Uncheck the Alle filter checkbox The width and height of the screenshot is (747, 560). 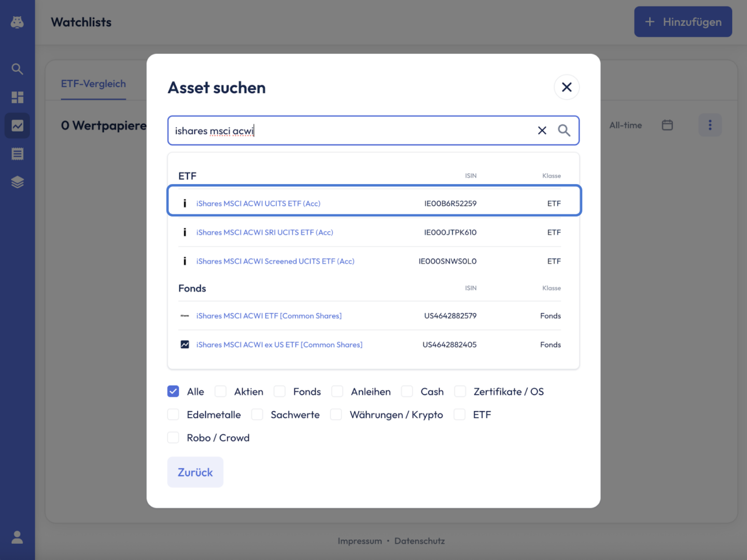click(173, 391)
